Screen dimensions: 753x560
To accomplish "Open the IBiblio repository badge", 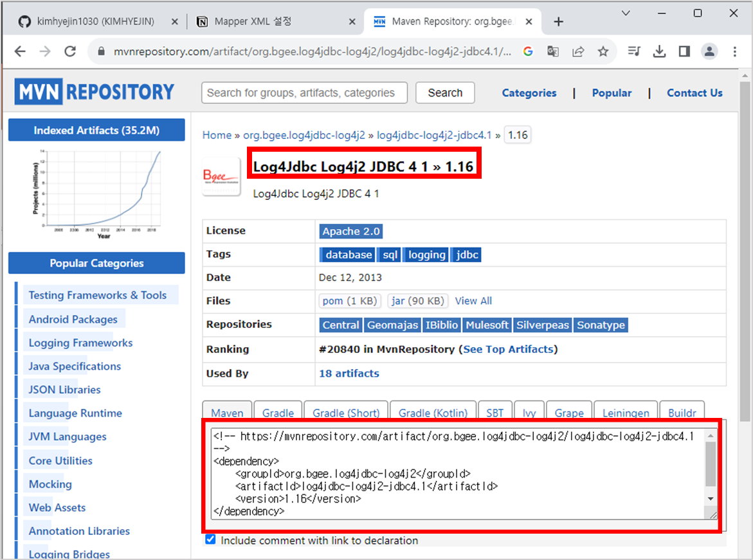I will (441, 325).
